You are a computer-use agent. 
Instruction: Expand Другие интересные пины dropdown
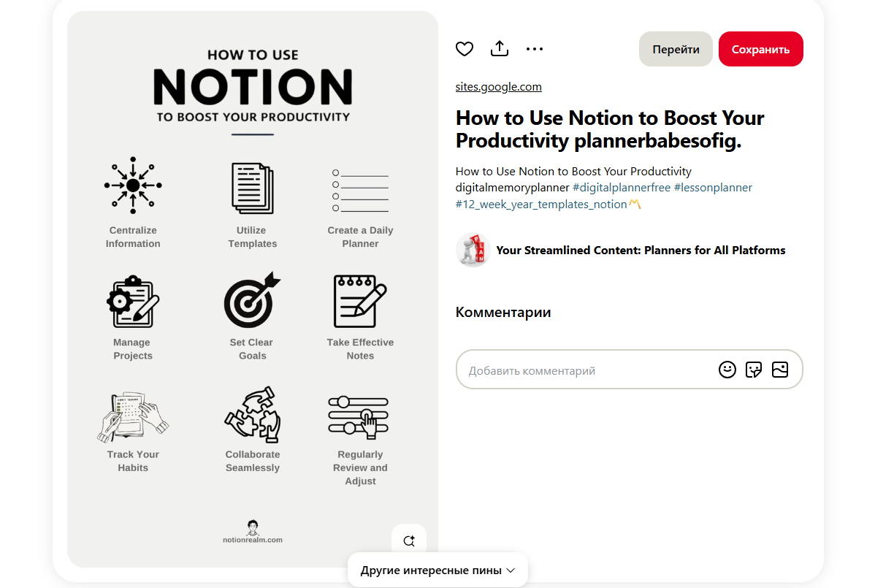click(437, 570)
